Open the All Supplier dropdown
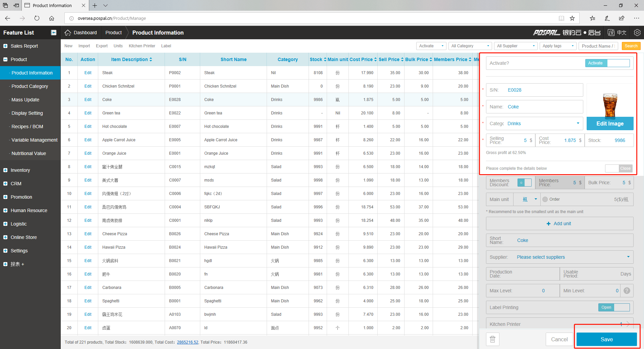This screenshot has width=644, height=349. pyautogui.click(x=516, y=46)
